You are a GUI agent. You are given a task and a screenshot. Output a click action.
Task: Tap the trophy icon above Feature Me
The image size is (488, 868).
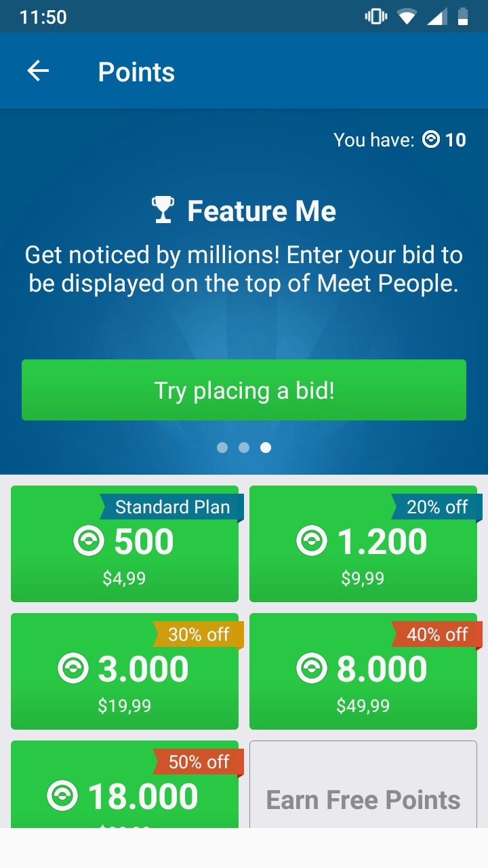162,210
